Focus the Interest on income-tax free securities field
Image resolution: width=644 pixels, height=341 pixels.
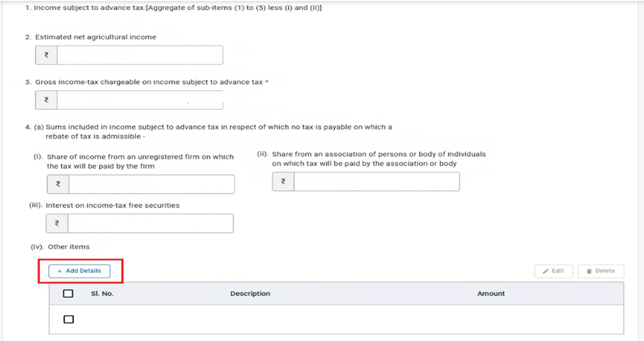tap(150, 224)
